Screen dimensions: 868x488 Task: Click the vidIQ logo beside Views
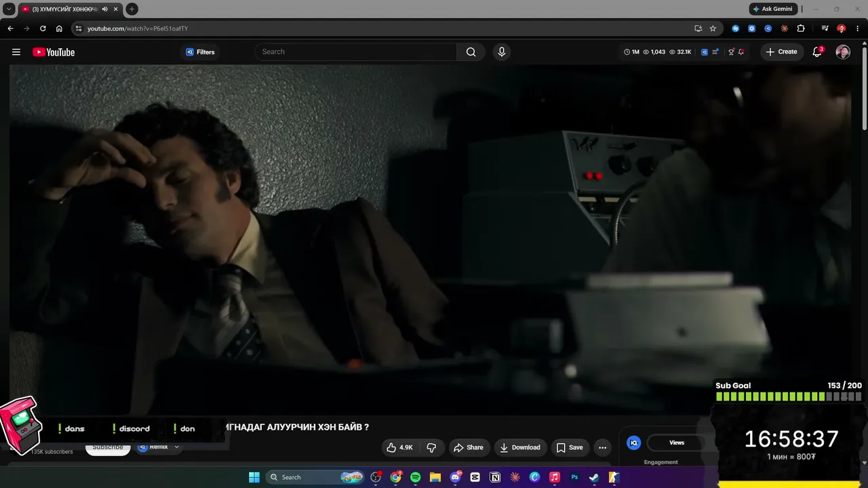(x=634, y=443)
